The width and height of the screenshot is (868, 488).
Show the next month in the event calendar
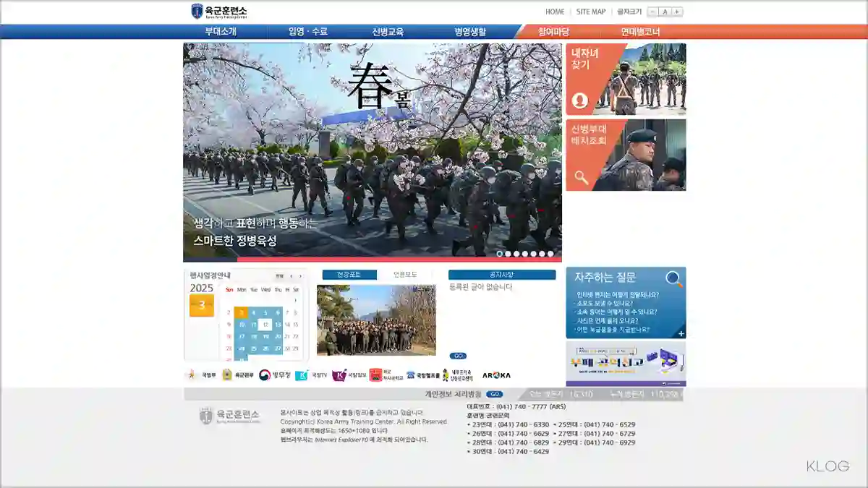coord(301,274)
